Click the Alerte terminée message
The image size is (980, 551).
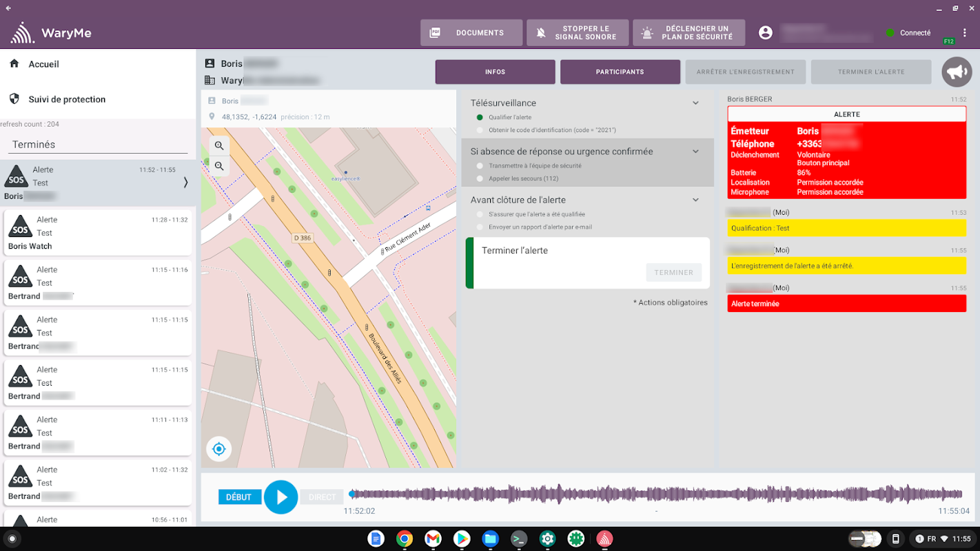tap(847, 304)
